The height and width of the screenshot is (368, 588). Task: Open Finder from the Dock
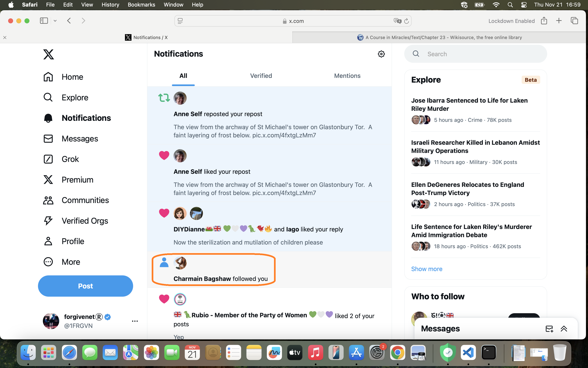pos(28,352)
